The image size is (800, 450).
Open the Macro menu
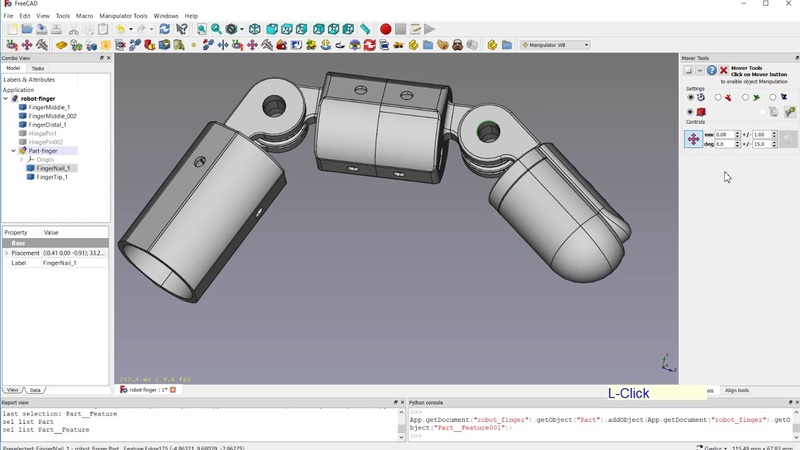click(x=84, y=16)
